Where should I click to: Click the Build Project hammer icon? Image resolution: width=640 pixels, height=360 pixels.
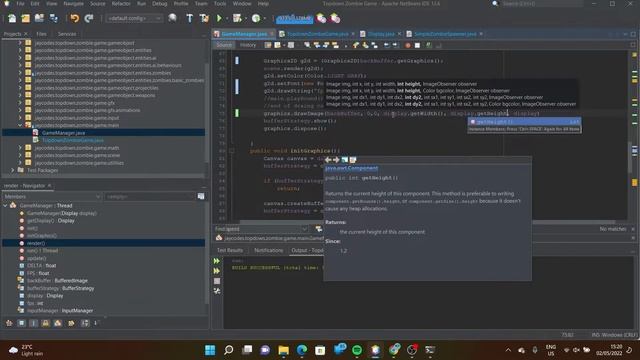pyautogui.click(x=189, y=18)
